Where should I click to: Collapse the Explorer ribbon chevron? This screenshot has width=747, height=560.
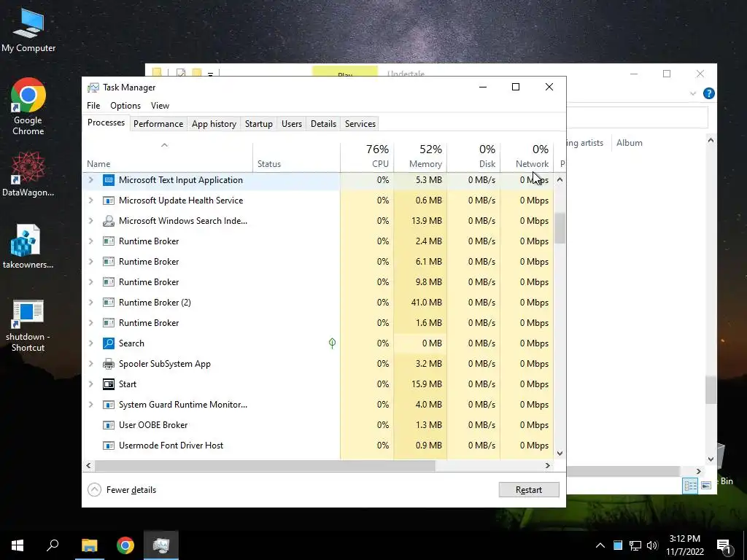693,94
